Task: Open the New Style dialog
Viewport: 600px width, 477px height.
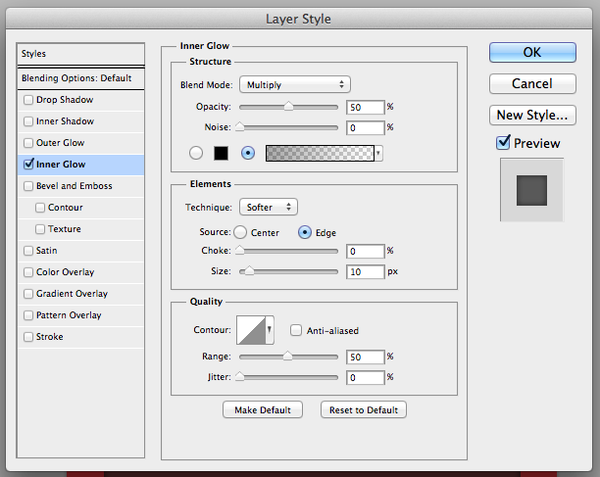Action: 532,115
